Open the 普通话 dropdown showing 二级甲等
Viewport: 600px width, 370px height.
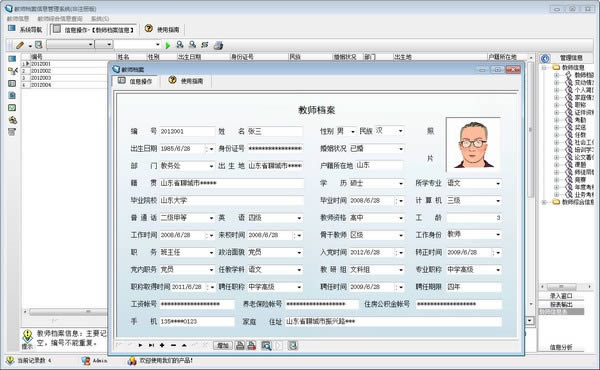tap(211, 218)
